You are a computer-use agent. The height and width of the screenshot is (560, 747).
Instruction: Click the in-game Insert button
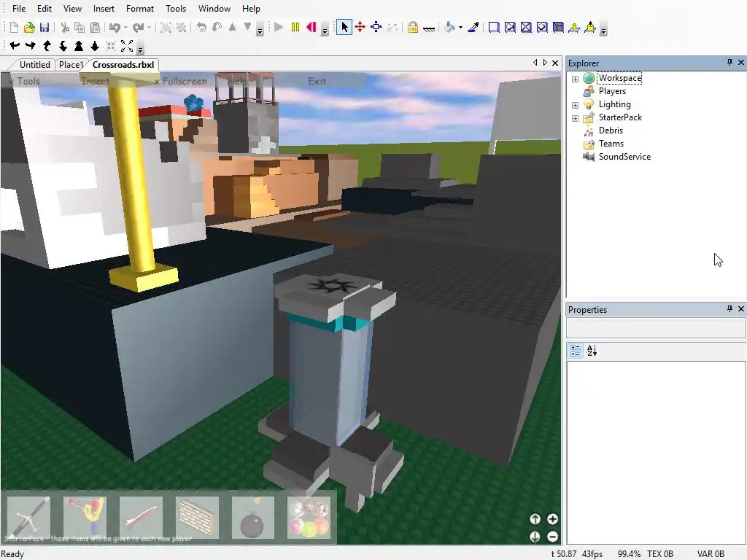[x=95, y=82]
